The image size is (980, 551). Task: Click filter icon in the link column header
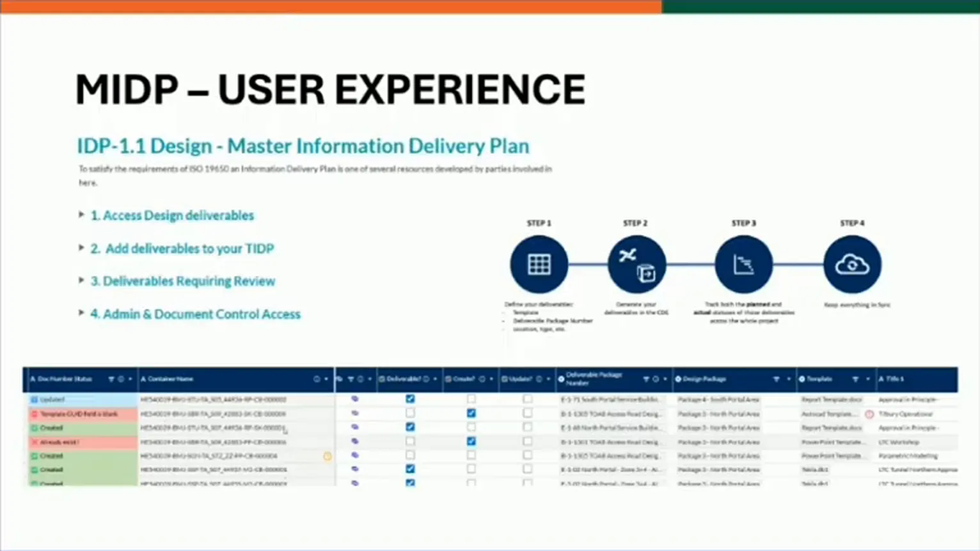tap(351, 379)
